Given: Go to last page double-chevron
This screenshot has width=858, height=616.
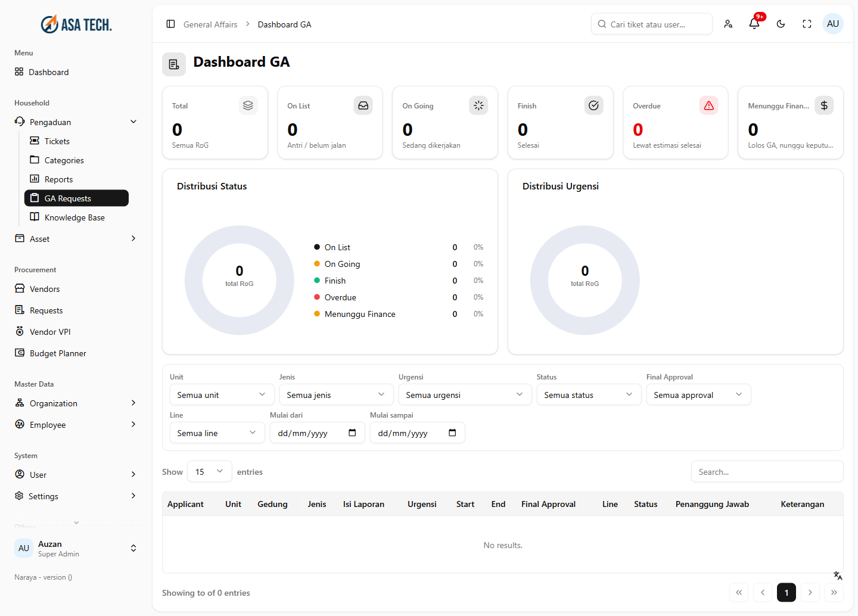Looking at the screenshot, I should point(834,592).
